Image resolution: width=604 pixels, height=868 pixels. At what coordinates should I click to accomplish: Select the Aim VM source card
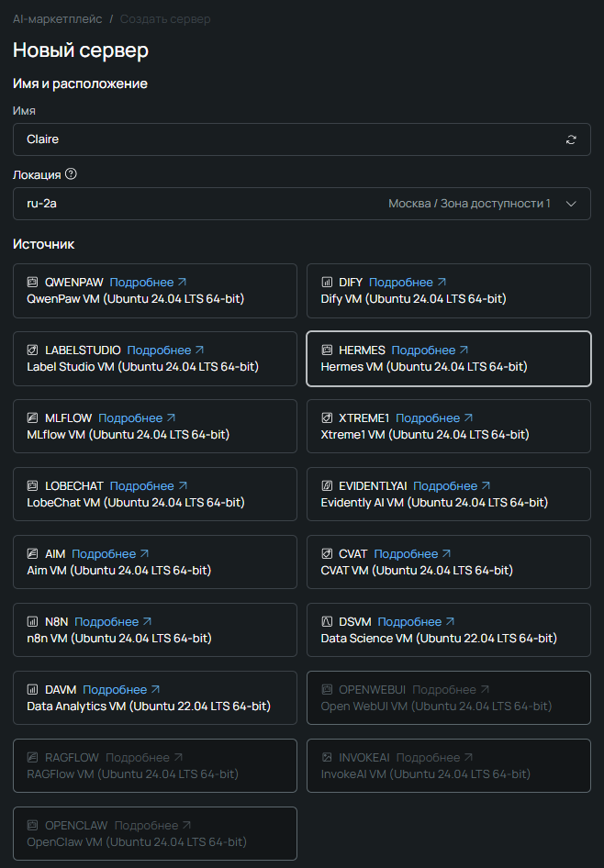[155, 562]
